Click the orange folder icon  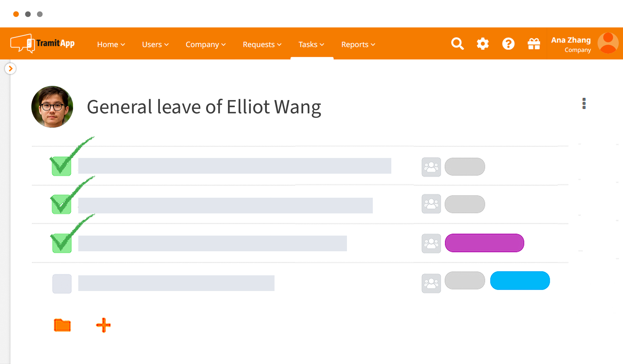62,325
